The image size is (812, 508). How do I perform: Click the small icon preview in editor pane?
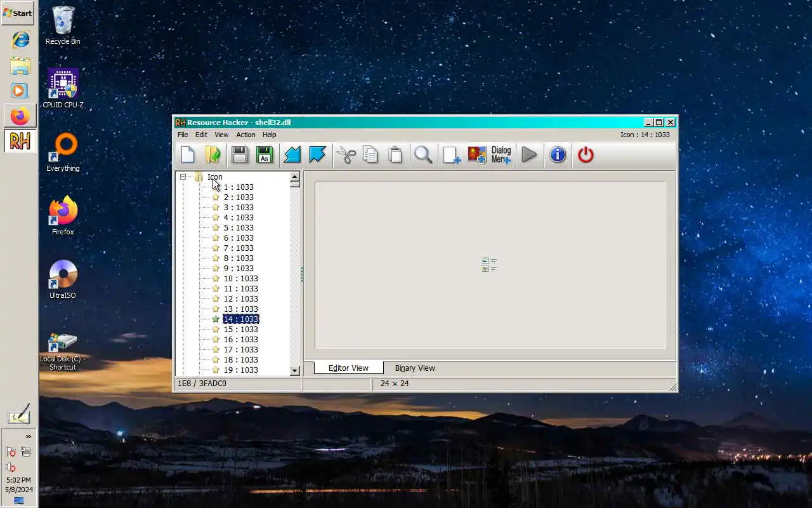pyautogui.click(x=489, y=265)
